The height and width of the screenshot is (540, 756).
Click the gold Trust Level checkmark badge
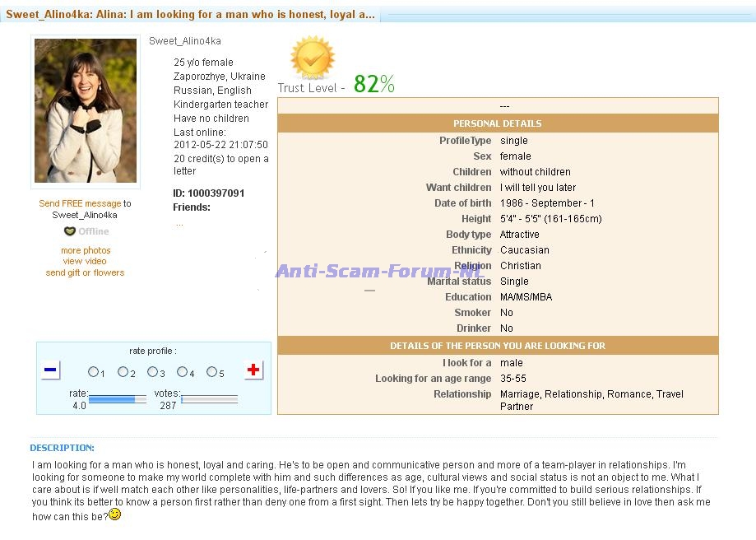[x=313, y=57]
